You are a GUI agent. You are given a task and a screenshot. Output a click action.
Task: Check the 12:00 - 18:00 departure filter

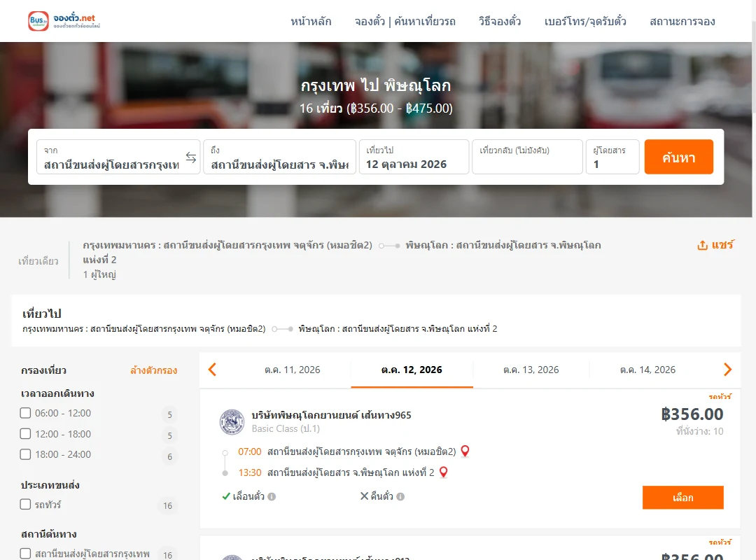(x=26, y=433)
